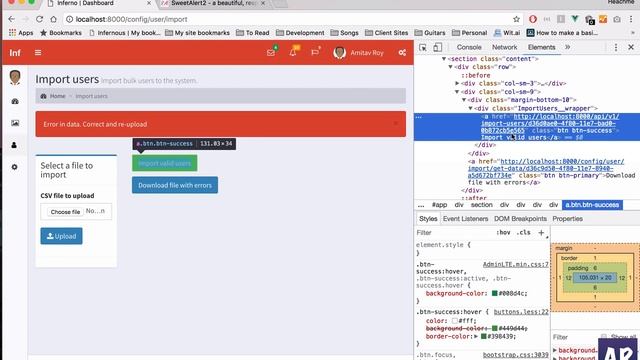Dismiss the red error alert
This screenshot has width=640, height=360.
[x=396, y=123]
